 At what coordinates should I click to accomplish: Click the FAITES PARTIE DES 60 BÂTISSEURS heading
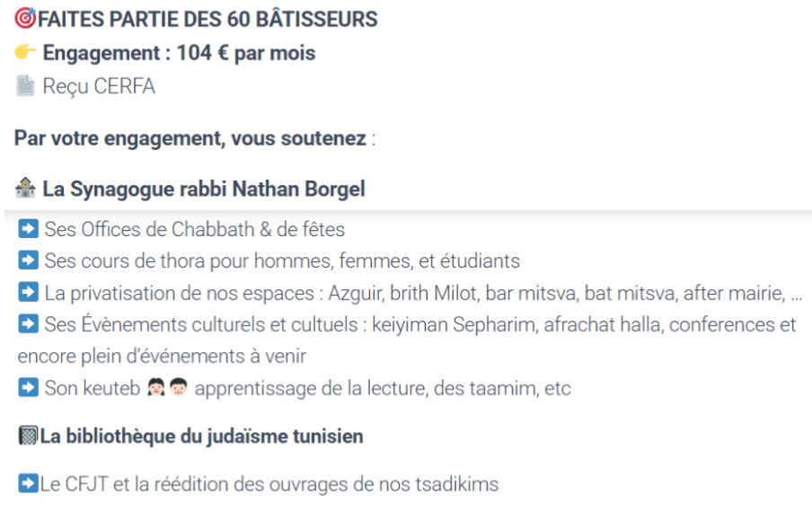[x=206, y=19]
